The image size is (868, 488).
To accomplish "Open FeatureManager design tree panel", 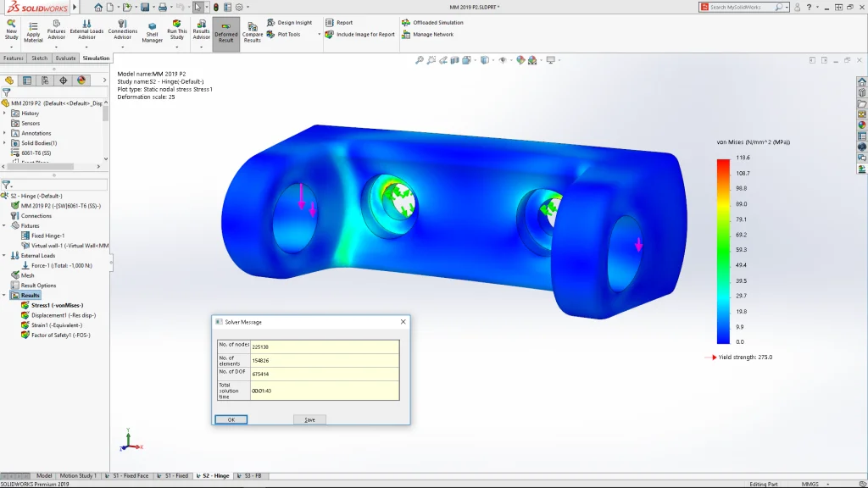I will [9, 80].
